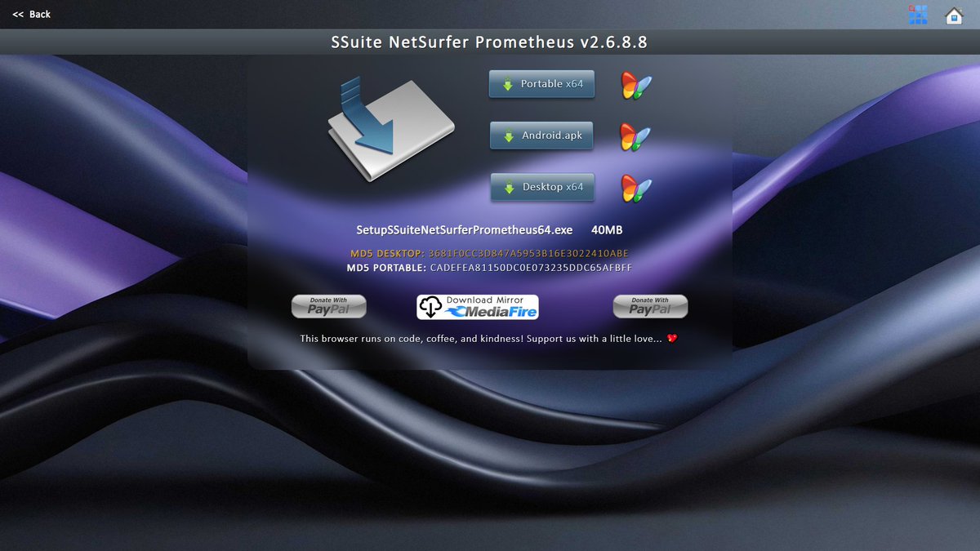Go back using the << Back link

pyautogui.click(x=32, y=14)
